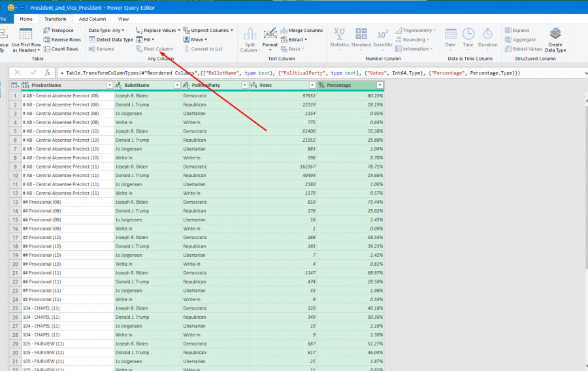Click the Scientific operations icon
This screenshot has width=588, height=371.
[382, 34]
